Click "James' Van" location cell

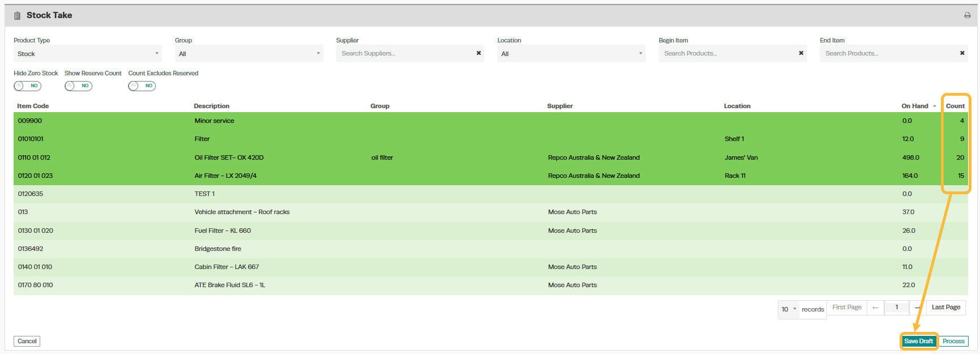tap(741, 157)
